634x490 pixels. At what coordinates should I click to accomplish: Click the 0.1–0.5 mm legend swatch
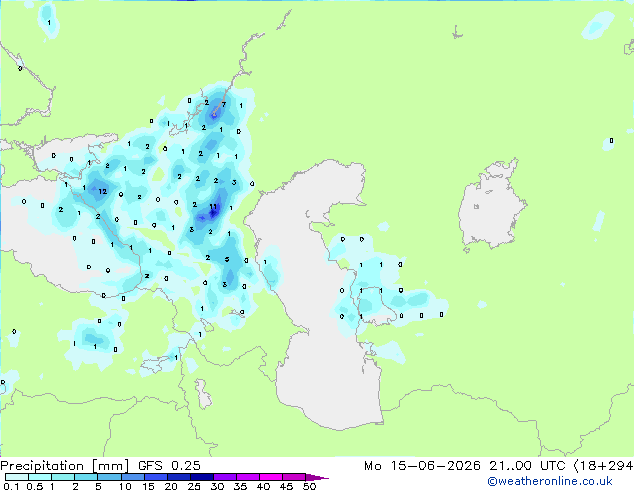pyautogui.click(x=17, y=477)
